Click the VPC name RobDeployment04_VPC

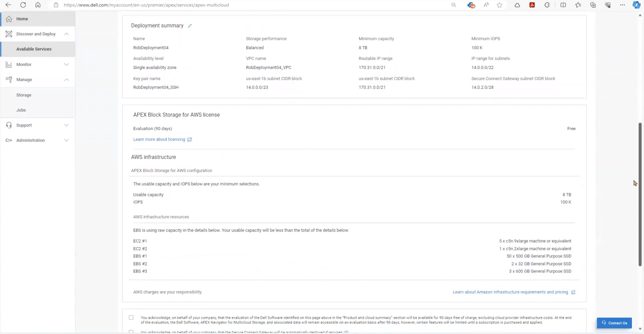coord(269,67)
